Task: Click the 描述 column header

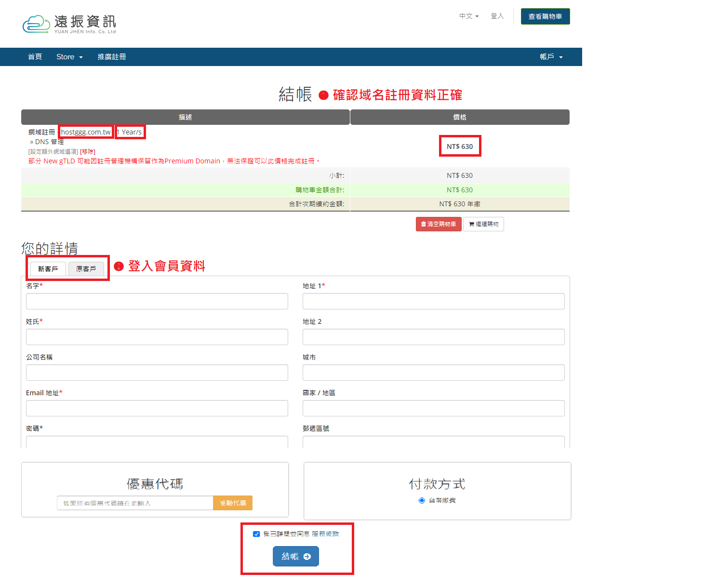Action: point(186,117)
